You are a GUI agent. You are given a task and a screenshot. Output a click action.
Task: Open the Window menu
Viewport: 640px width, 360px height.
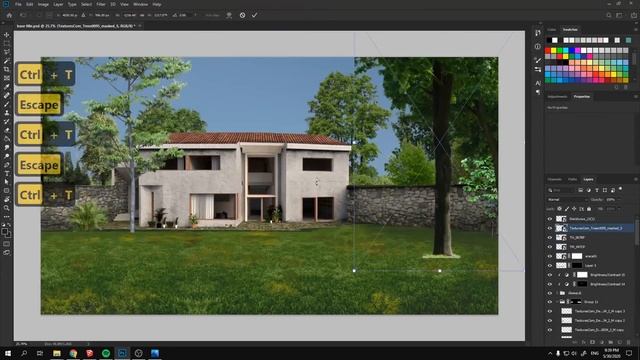pos(140,4)
